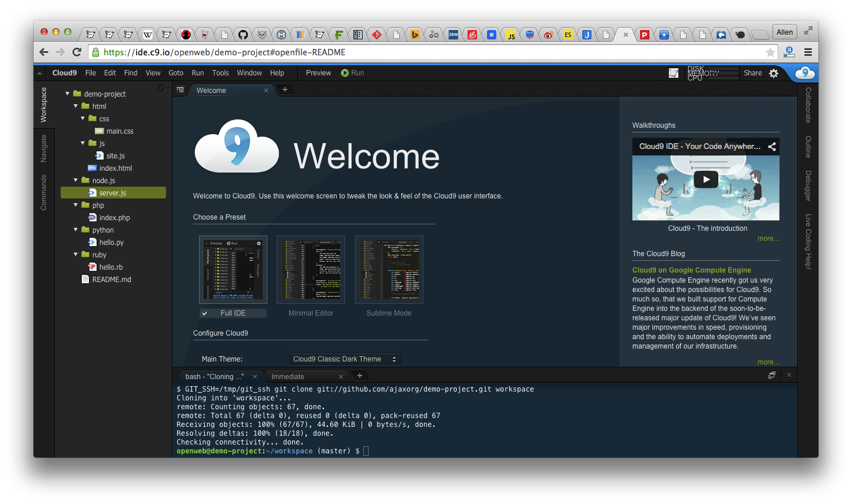Open the Cloud9 preferences gear icon
This screenshot has width=852, height=504.
[x=774, y=74]
